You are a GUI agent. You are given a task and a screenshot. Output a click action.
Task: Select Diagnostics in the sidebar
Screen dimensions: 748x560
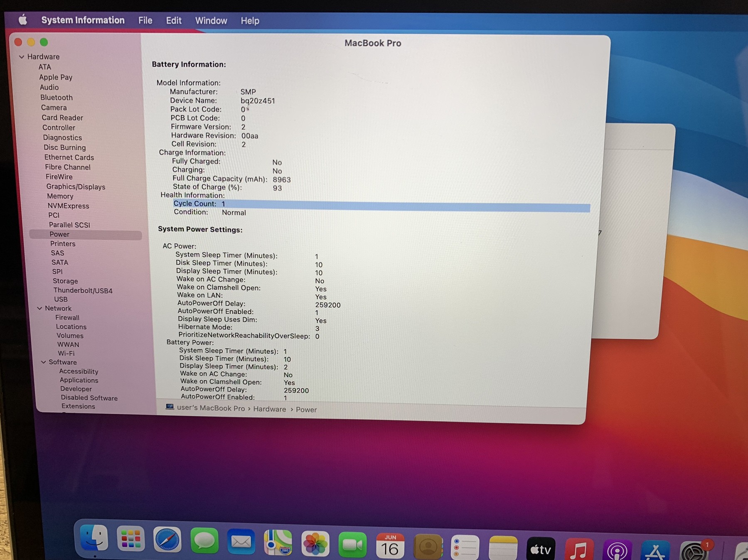pyautogui.click(x=62, y=138)
